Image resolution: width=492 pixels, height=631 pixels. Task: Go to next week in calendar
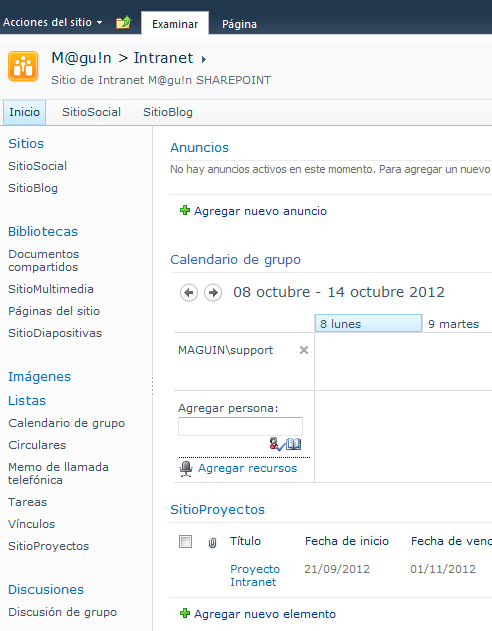pos(213,293)
